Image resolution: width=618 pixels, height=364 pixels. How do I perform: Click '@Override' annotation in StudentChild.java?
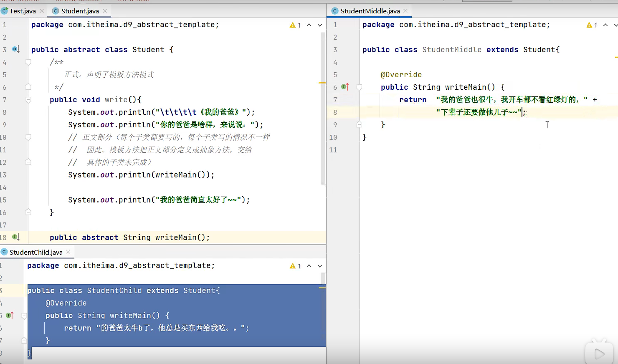[66, 303]
